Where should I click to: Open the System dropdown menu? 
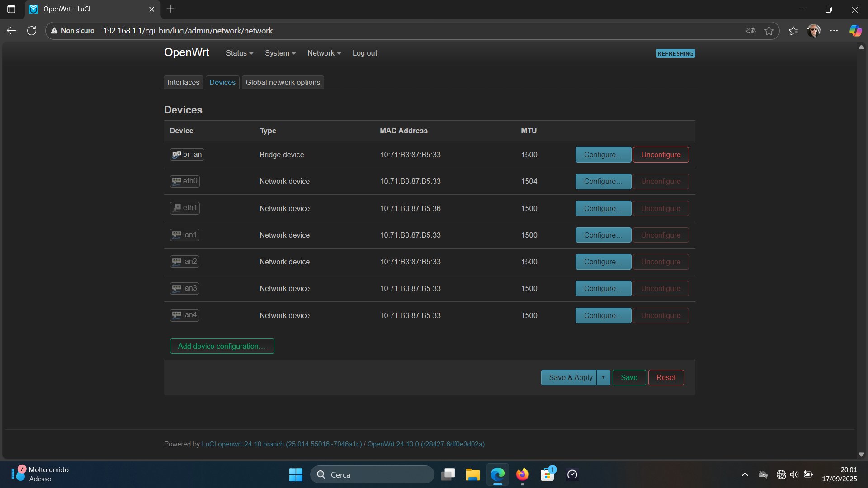280,53
